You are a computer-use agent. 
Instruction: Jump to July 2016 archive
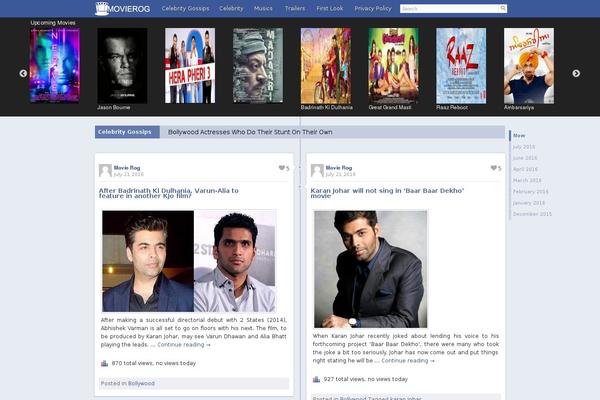[x=523, y=147]
